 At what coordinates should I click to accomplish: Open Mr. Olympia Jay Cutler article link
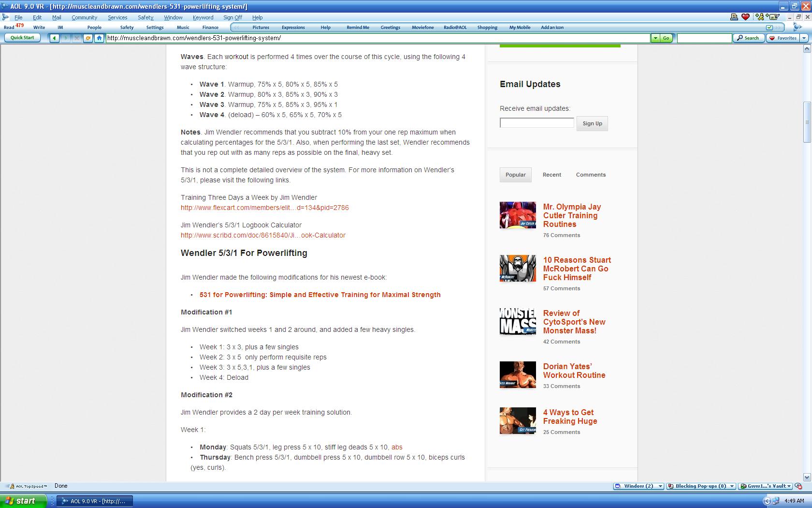572,215
